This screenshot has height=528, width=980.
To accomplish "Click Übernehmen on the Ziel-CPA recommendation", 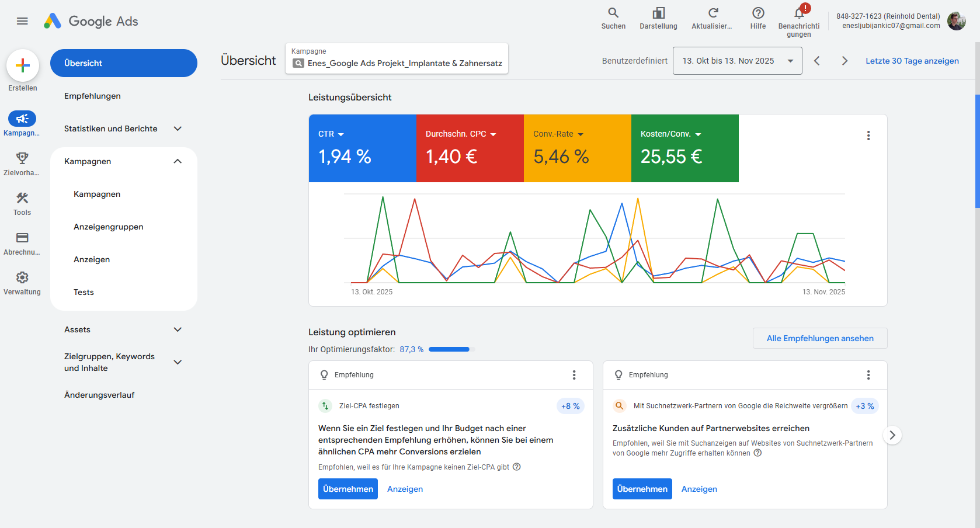I will click(347, 489).
